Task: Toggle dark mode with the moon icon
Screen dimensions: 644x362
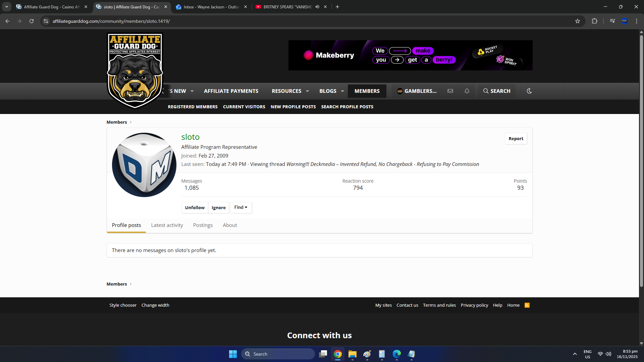Action: click(529, 91)
